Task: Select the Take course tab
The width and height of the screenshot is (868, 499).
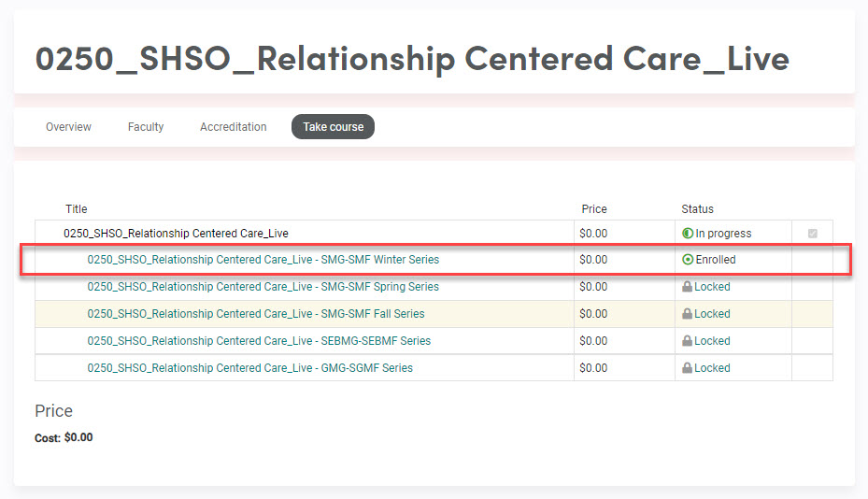Action: click(x=333, y=127)
